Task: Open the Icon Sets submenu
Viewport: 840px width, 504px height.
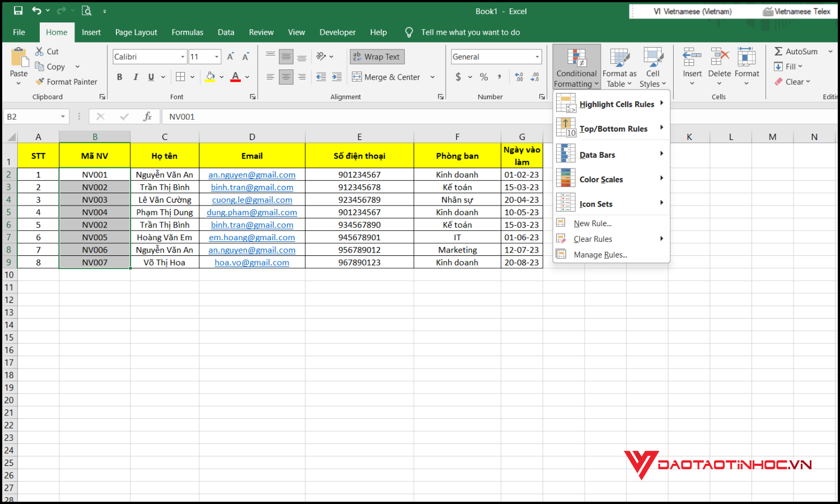Action: (611, 204)
